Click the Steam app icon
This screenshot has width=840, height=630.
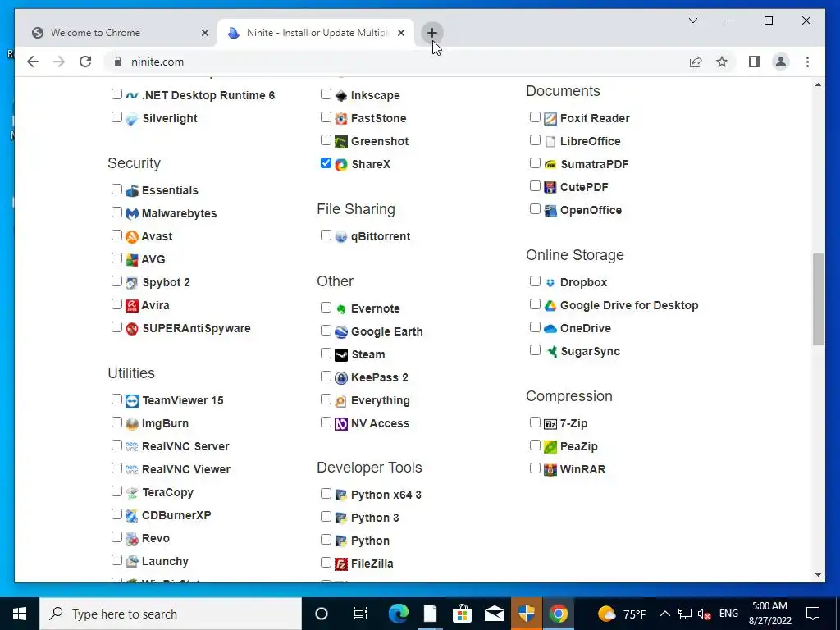pyautogui.click(x=341, y=354)
